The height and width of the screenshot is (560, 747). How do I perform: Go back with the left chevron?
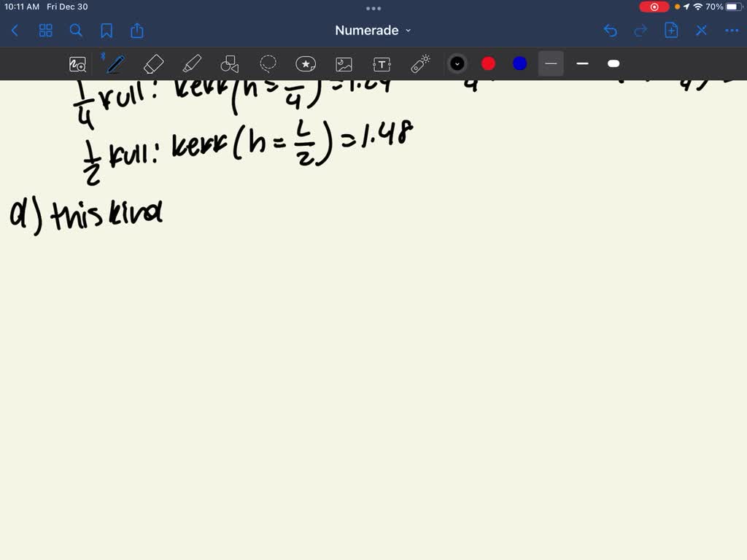pyautogui.click(x=15, y=31)
